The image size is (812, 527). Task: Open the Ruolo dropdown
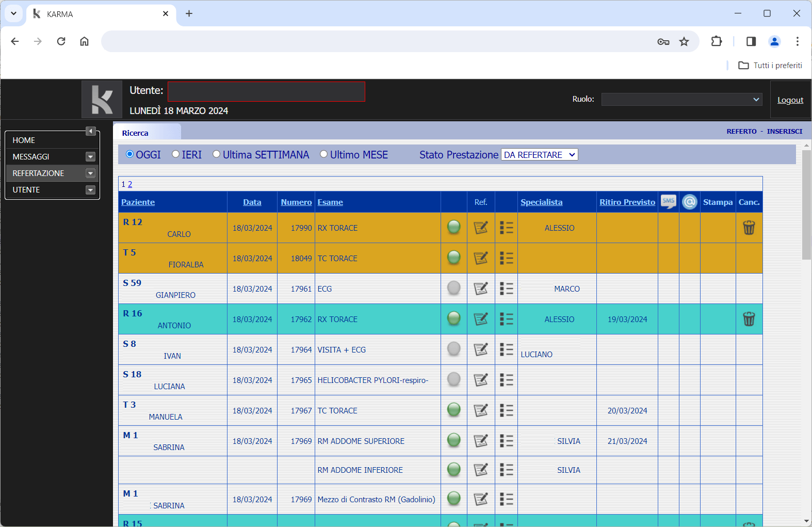click(x=682, y=99)
